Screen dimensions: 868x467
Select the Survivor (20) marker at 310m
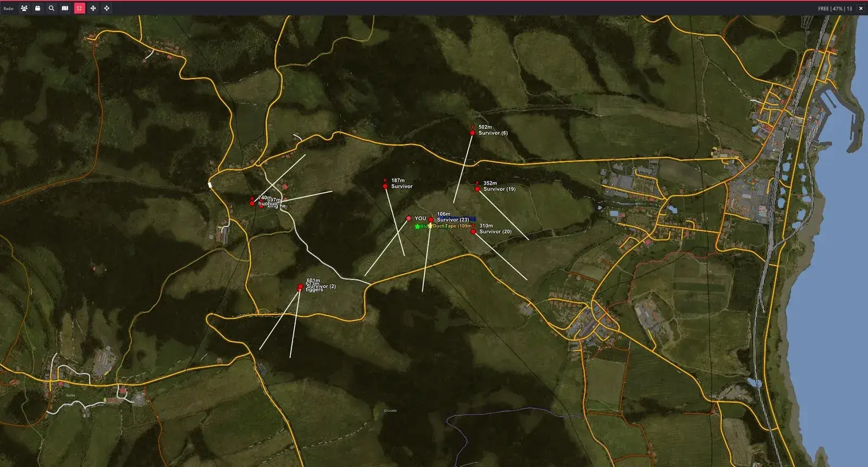tap(473, 231)
